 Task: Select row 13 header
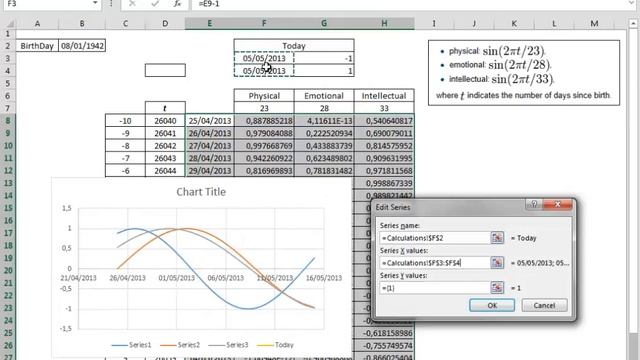[8, 183]
